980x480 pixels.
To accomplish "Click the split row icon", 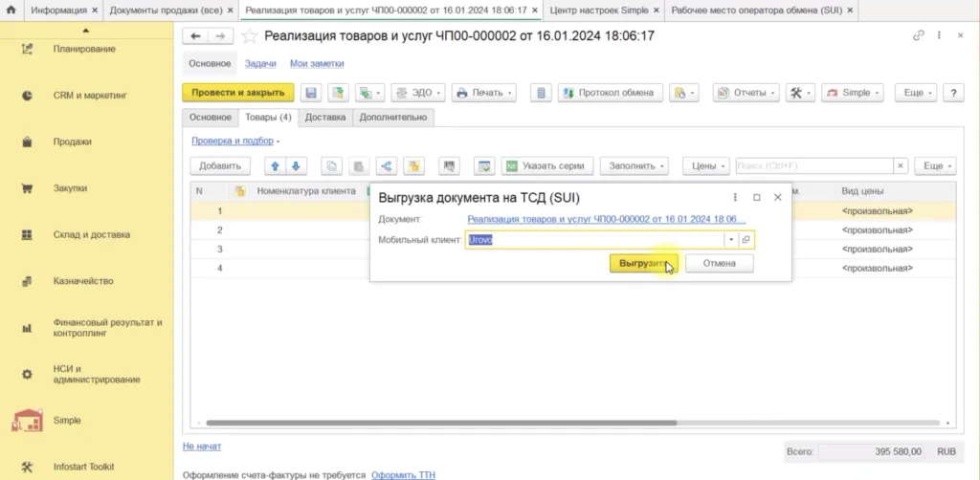I will [x=387, y=166].
